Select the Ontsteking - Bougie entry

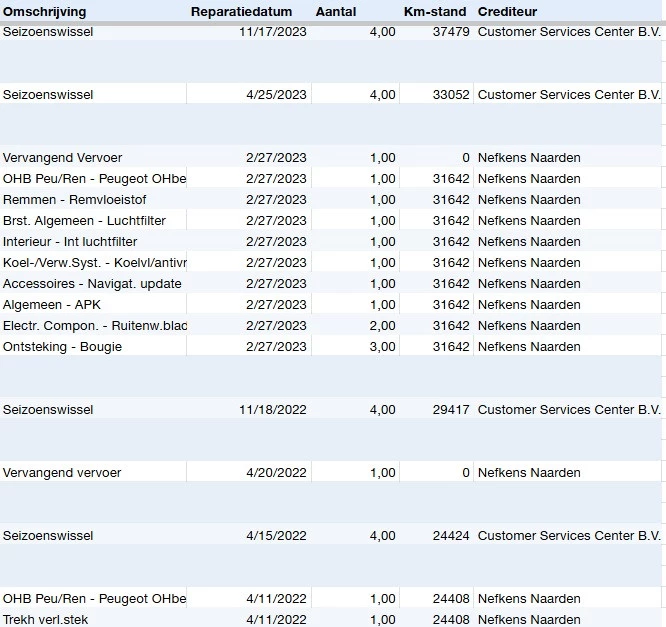click(x=62, y=347)
